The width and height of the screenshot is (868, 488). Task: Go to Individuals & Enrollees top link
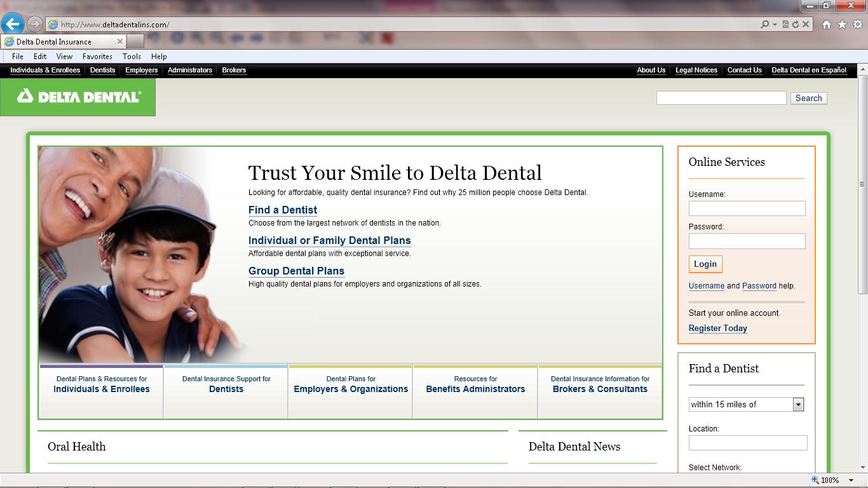(x=45, y=70)
